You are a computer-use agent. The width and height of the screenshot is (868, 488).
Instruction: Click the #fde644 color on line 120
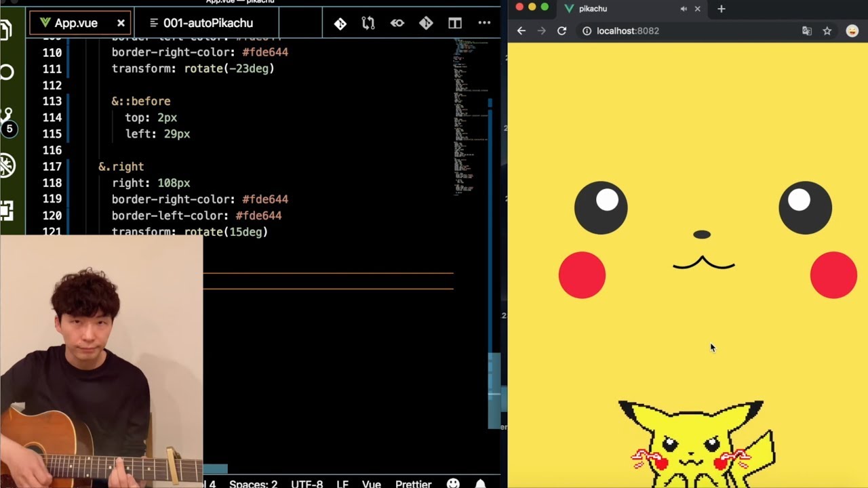258,216
